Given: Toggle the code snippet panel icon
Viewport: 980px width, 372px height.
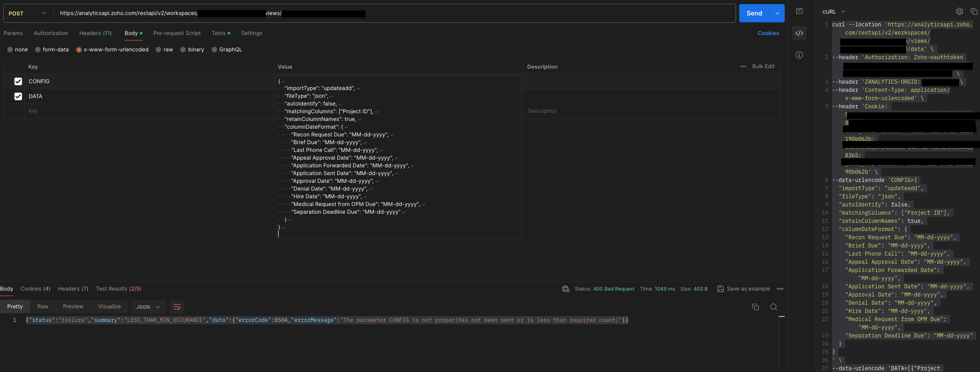Looking at the screenshot, I should coord(799,33).
